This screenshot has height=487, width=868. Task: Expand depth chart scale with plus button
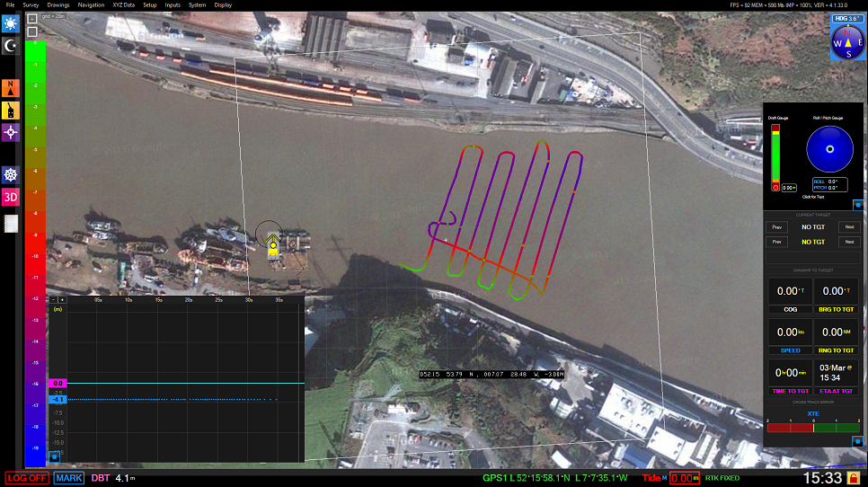click(x=62, y=299)
